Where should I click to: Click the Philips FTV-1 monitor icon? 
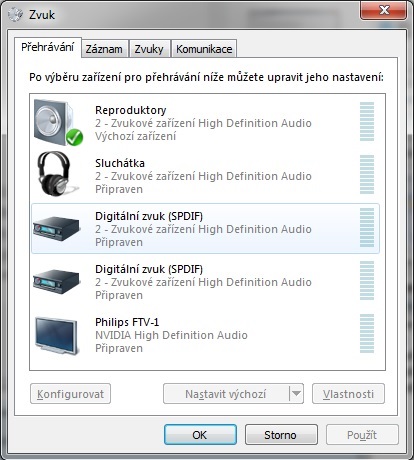57,336
